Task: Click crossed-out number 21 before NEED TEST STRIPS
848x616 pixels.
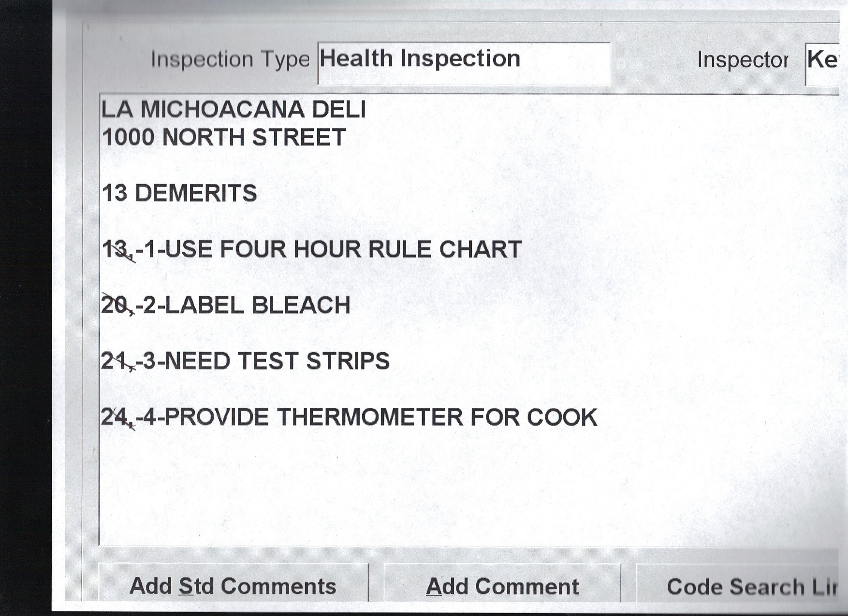Action: pyautogui.click(x=115, y=361)
